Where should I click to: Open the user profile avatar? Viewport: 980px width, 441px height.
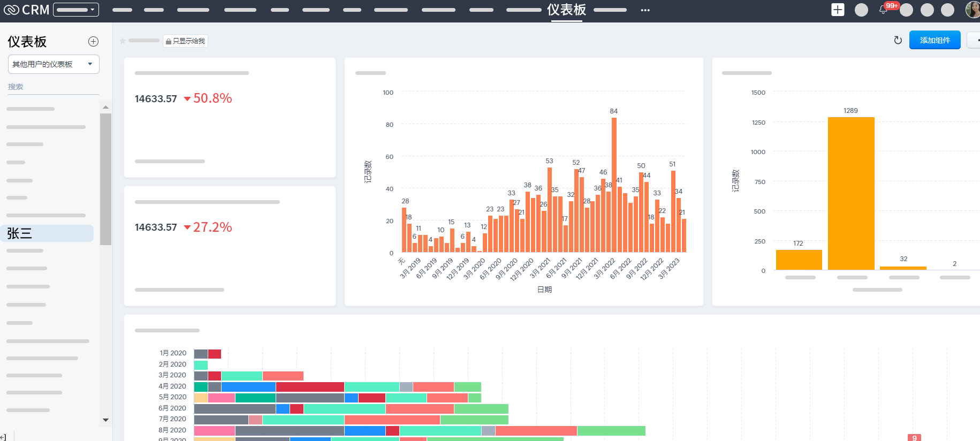coord(973,10)
